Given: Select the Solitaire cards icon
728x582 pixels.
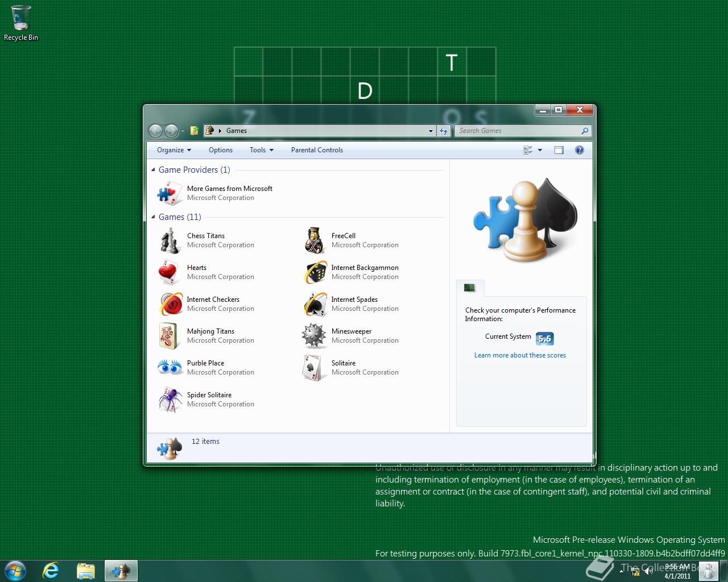Looking at the screenshot, I should click(314, 368).
